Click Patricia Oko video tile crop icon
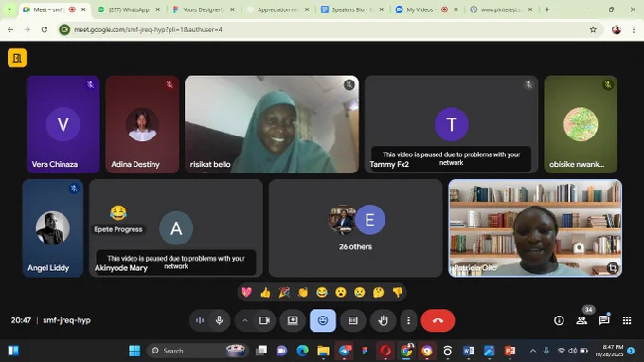The height and width of the screenshot is (362, 644). (613, 268)
